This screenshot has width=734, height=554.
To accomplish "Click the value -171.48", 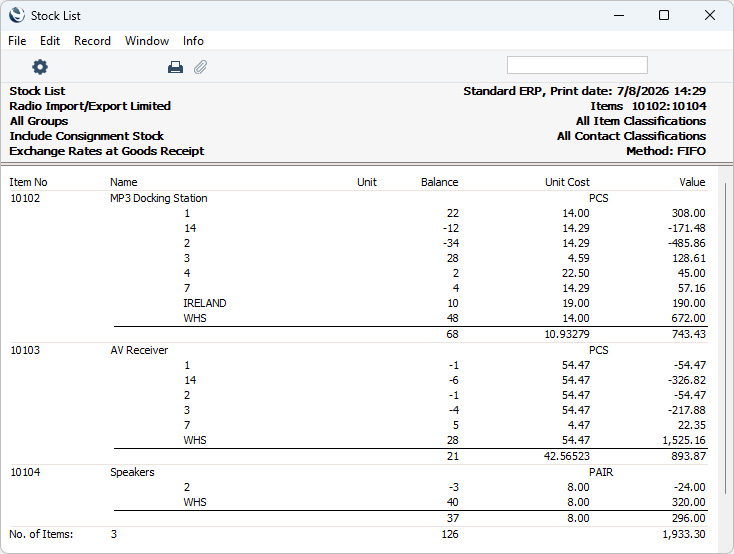I will [x=687, y=228].
